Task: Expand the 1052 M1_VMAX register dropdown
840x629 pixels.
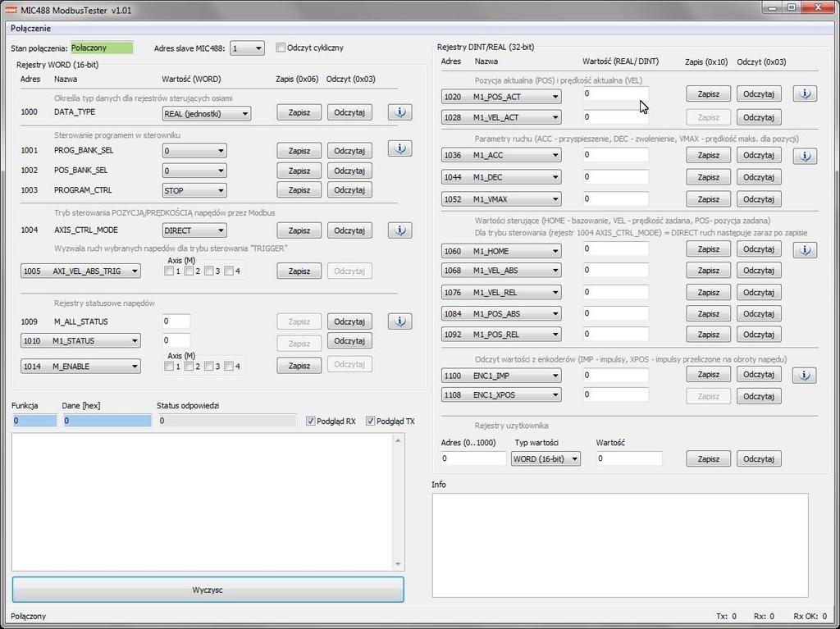Action: pyautogui.click(x=501, y=199)
